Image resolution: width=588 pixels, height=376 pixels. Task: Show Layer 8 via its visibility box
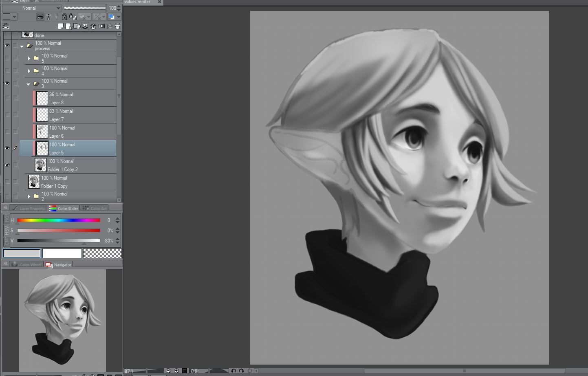click(x=7, y=98)
